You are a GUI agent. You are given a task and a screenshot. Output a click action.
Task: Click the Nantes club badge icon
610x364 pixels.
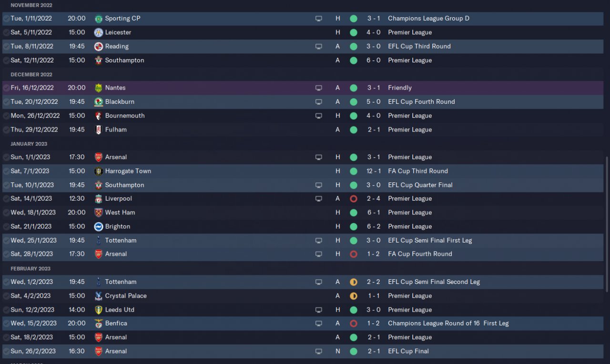click(x=99, y=88)
